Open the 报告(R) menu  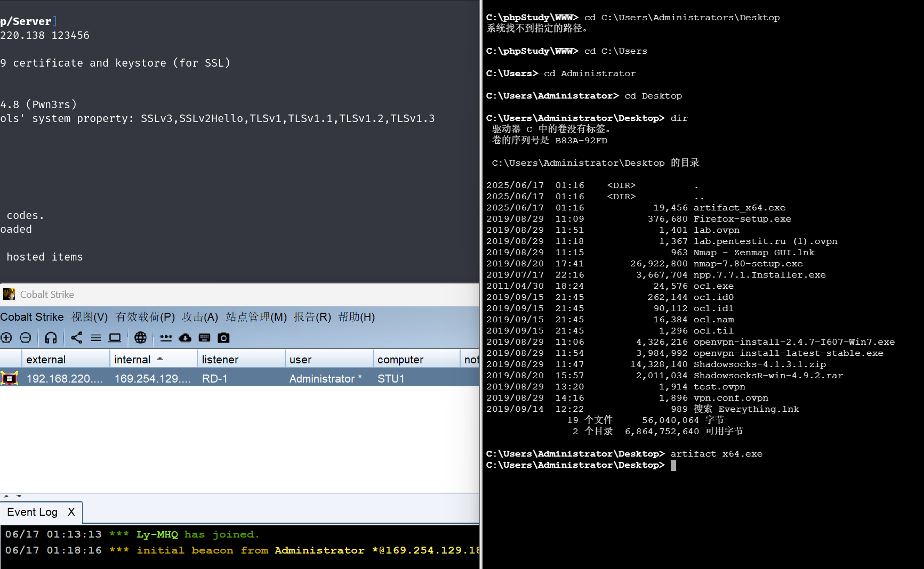[312, 317]
